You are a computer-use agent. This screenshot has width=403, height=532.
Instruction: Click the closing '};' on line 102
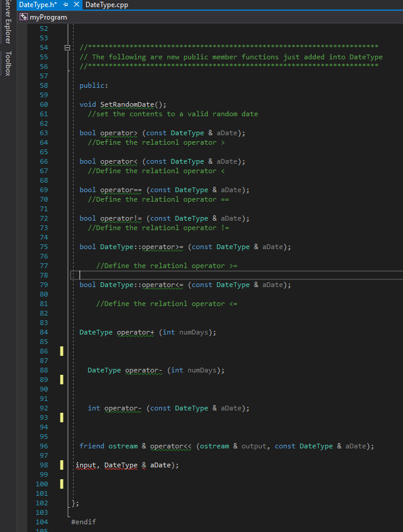(75, 503)
